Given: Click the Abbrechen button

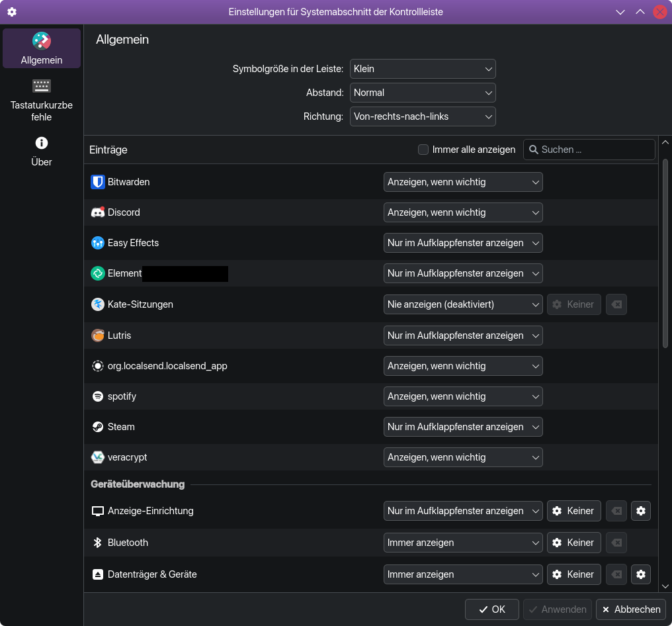Looking at the screenshot, I should [631, 609].
